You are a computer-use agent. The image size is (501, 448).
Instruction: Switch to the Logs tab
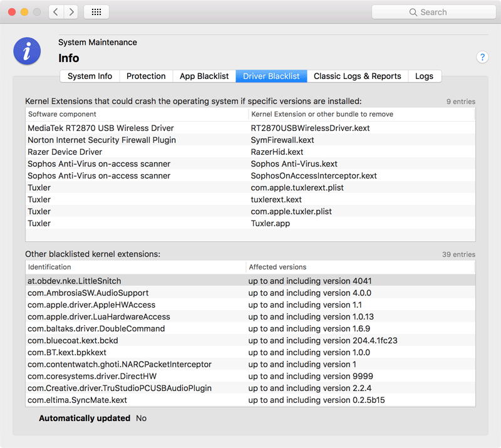click(425, 76)
